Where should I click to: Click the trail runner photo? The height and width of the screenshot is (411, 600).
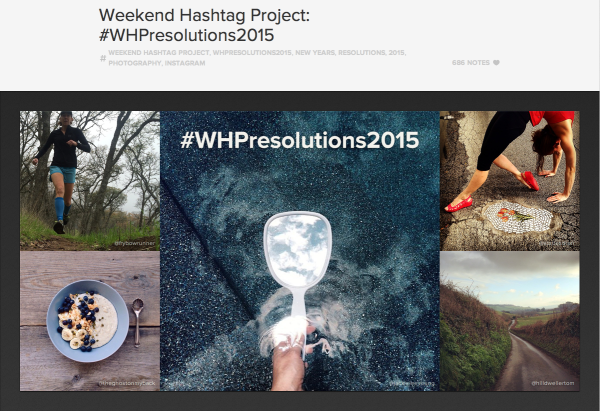tap(90, 181)
